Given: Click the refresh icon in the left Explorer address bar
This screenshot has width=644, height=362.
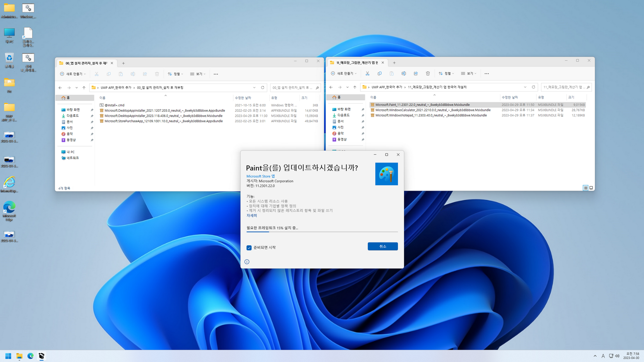Looking at the screenshot, I should tap(263, 87).
